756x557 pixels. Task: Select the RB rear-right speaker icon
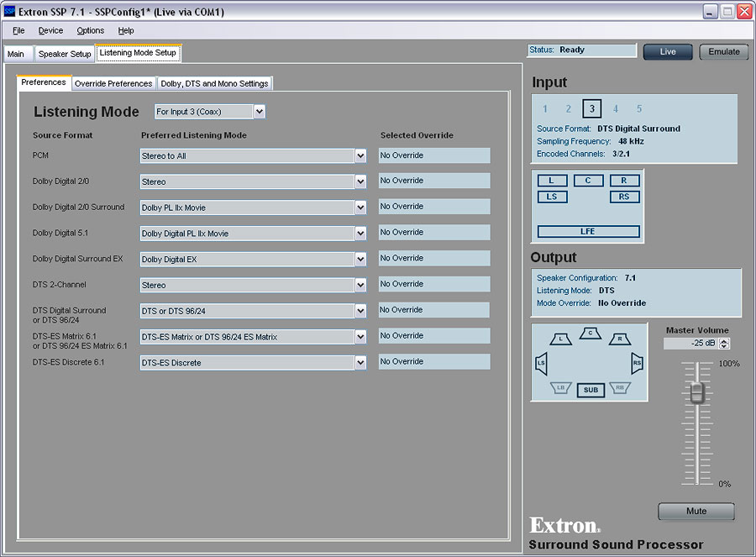(620, 388)
